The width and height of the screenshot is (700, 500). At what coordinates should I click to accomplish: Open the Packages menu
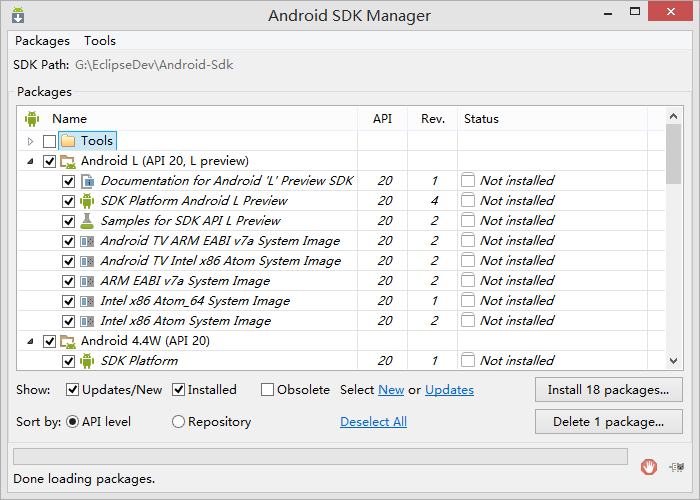43,41
